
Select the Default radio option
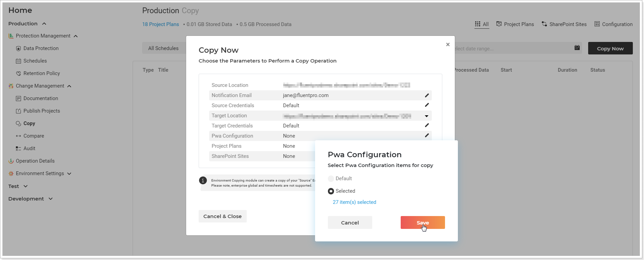coord(331,179)
